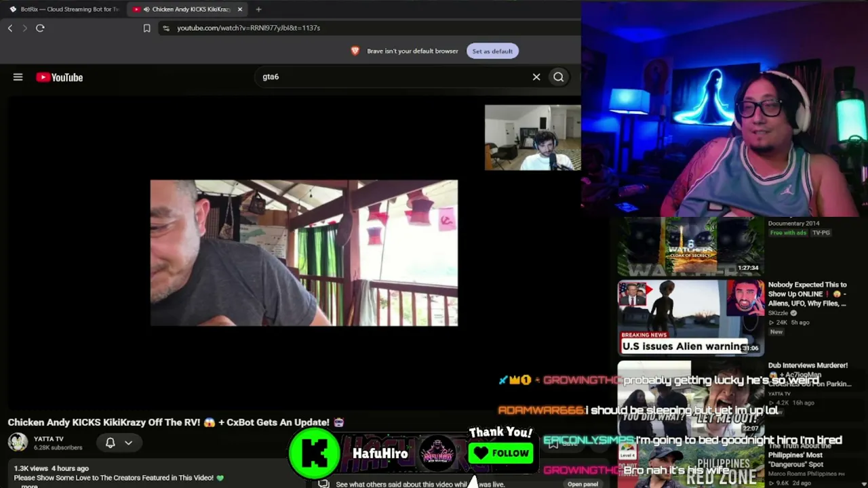Click the browser forward arrow
Viewport: 868px width, 488px height.
coord(25,28)
